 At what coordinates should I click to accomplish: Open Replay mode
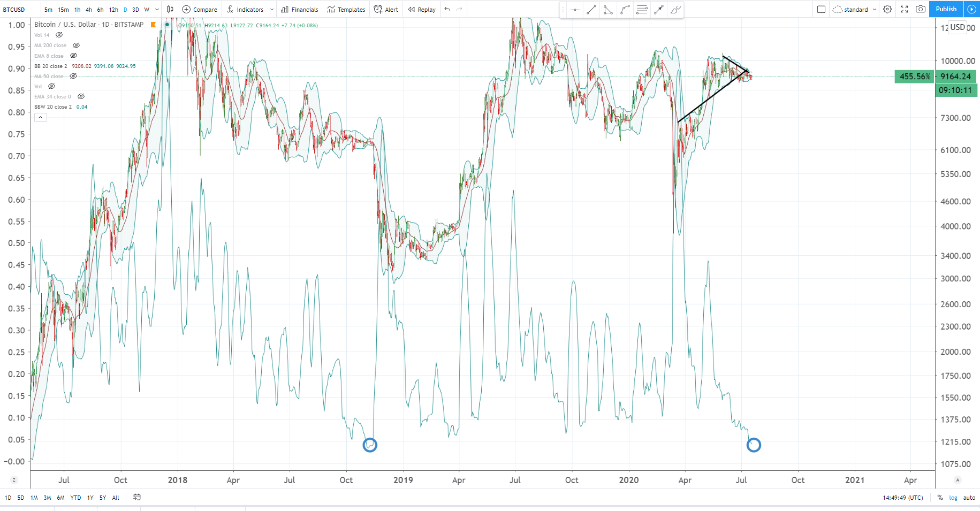pyautogui.click(x=421, y=9)
